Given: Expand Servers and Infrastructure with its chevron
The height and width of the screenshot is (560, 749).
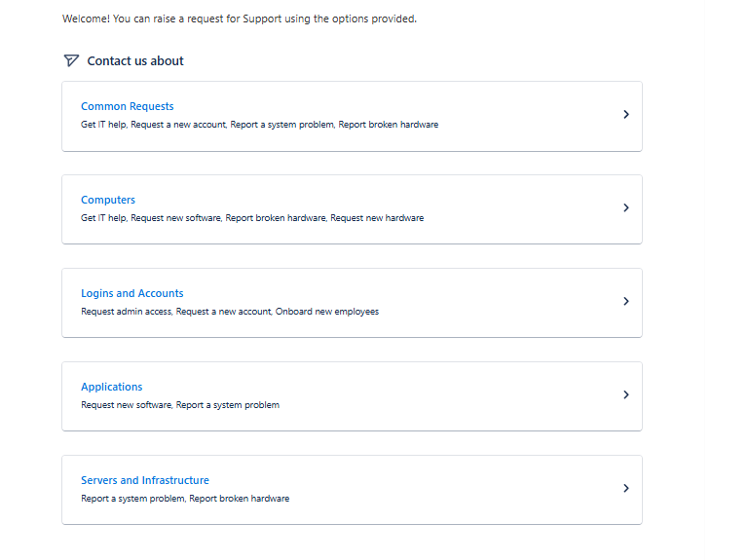Looking at the screenshot, I should pyautogui.click(x=626, y=489).
